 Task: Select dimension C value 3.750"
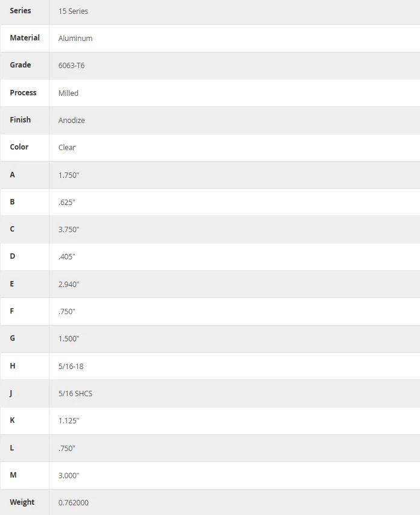tap(69, 230)
